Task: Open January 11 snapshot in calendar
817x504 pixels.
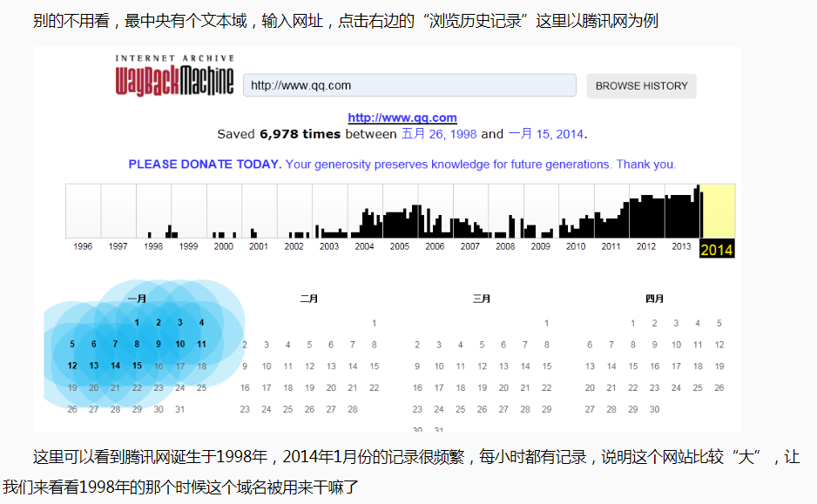Action: click(x=202, y=344)
